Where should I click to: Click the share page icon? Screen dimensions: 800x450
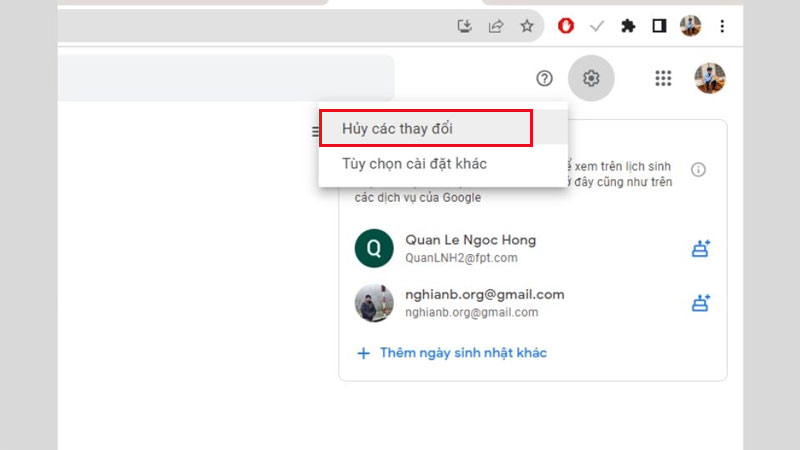click(x=496, y=26)
